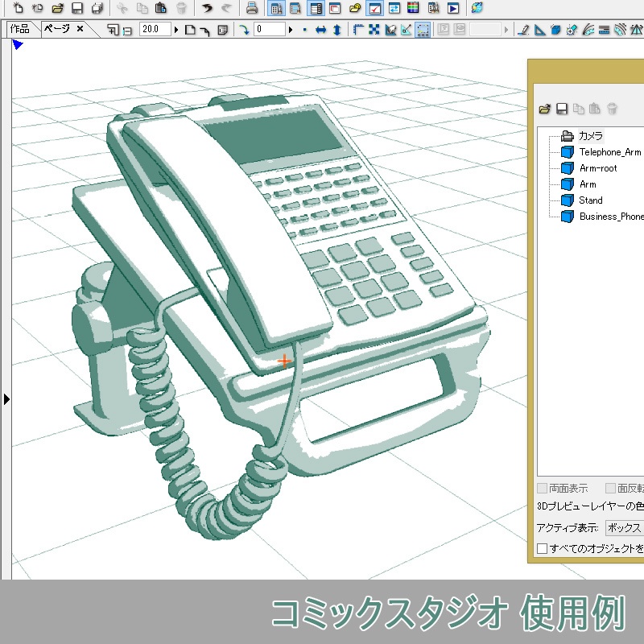Viewport: 644px width, 644px height.
Task: Paste a 3D object in the preview panel
Action: 594,109
